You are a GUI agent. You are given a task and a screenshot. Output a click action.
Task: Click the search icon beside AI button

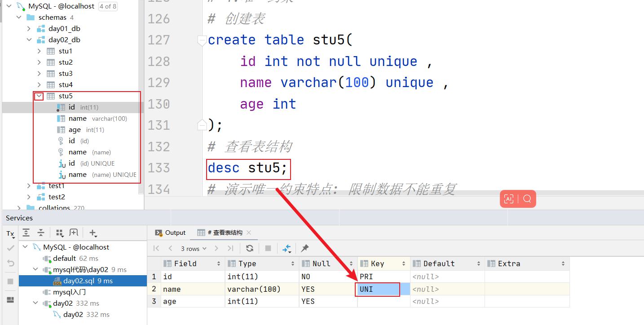pyautogui.click(x=527, y=199)
